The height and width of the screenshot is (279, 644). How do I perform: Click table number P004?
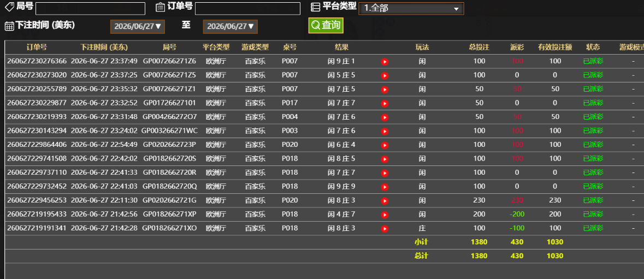289,116
